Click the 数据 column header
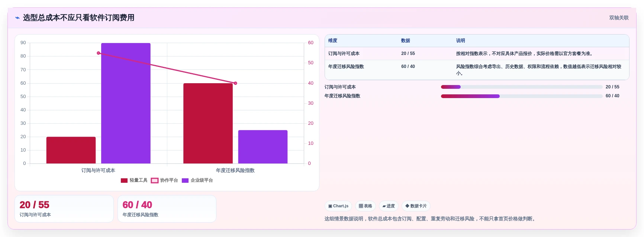 [x=406, y=40]
